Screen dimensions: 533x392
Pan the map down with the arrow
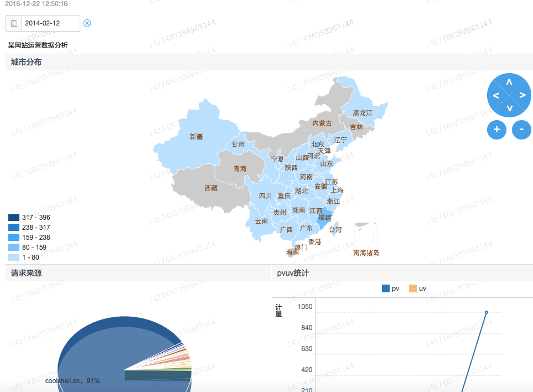509,109
